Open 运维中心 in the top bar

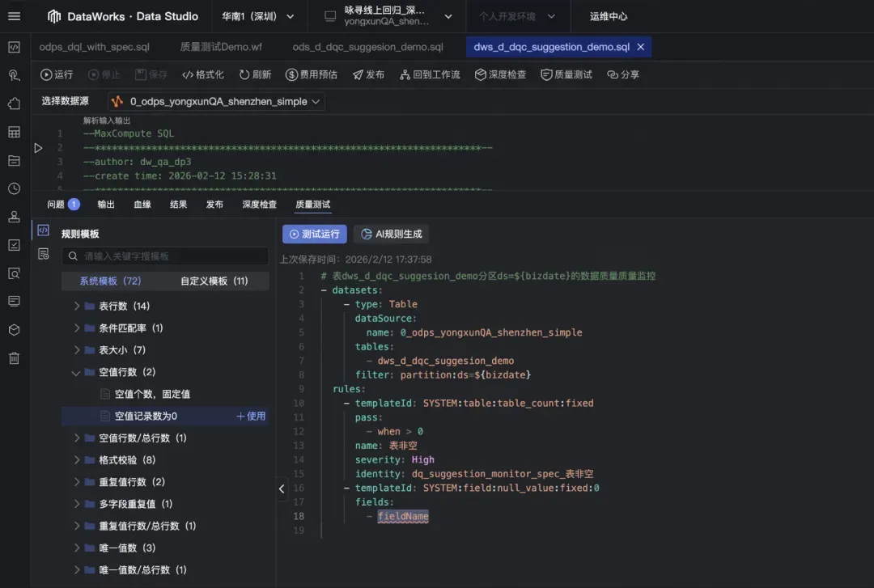609,16
